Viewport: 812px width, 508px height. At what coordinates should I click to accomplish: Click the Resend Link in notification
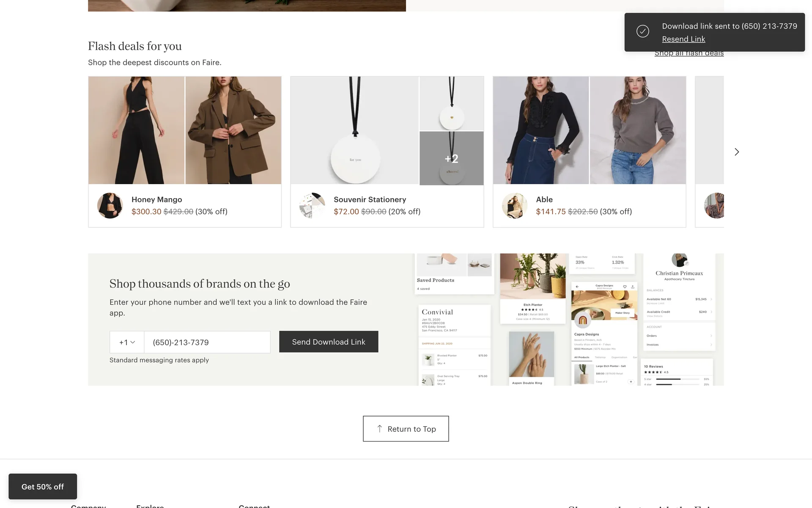click(x=683, y=39)
